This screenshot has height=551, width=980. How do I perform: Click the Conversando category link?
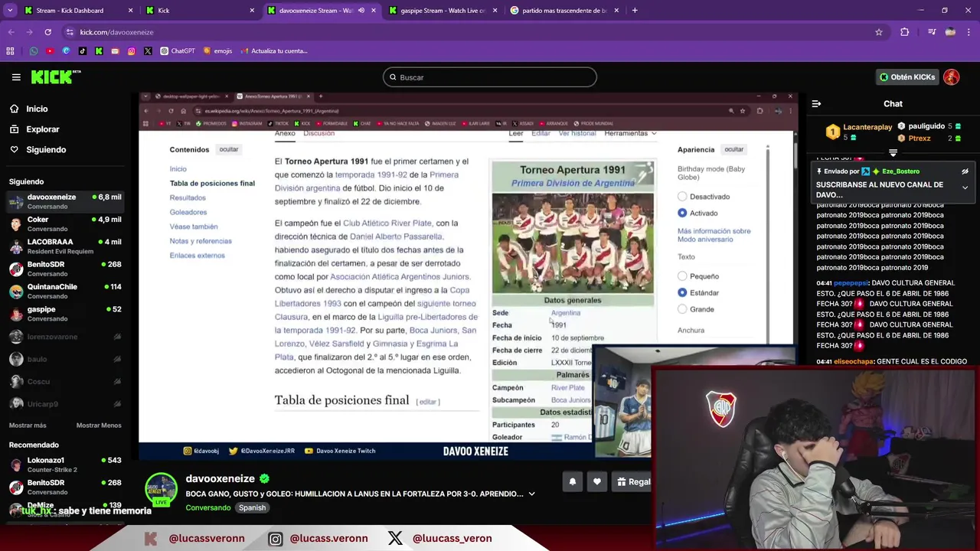(x=208, y=508)
